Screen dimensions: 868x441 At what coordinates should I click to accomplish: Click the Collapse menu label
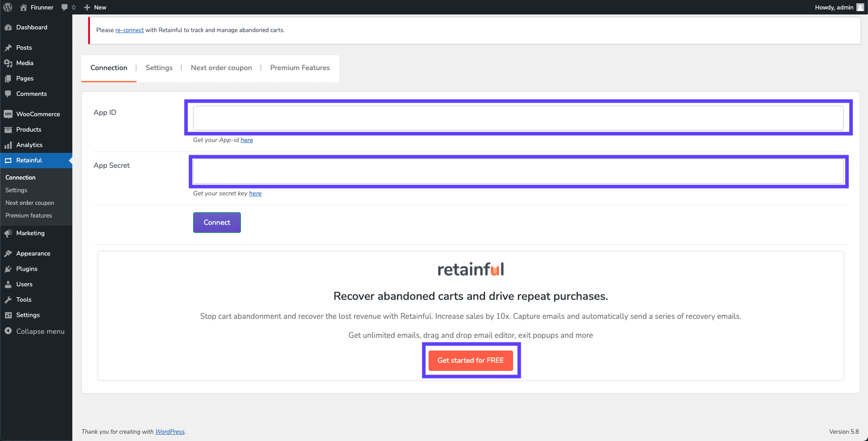pyautogui.click(x=40, y=332)
